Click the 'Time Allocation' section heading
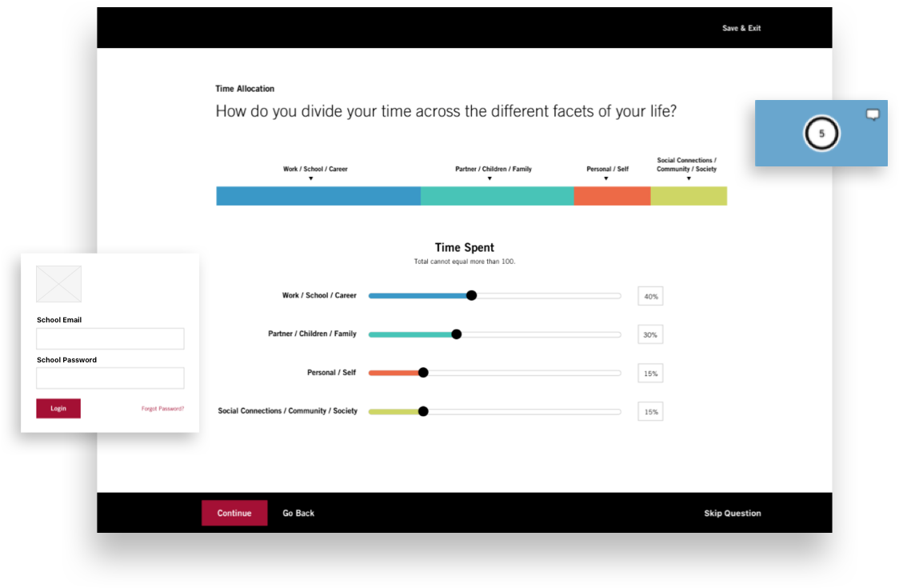Screen dimensions: 899x588 (x=245, y=88)
